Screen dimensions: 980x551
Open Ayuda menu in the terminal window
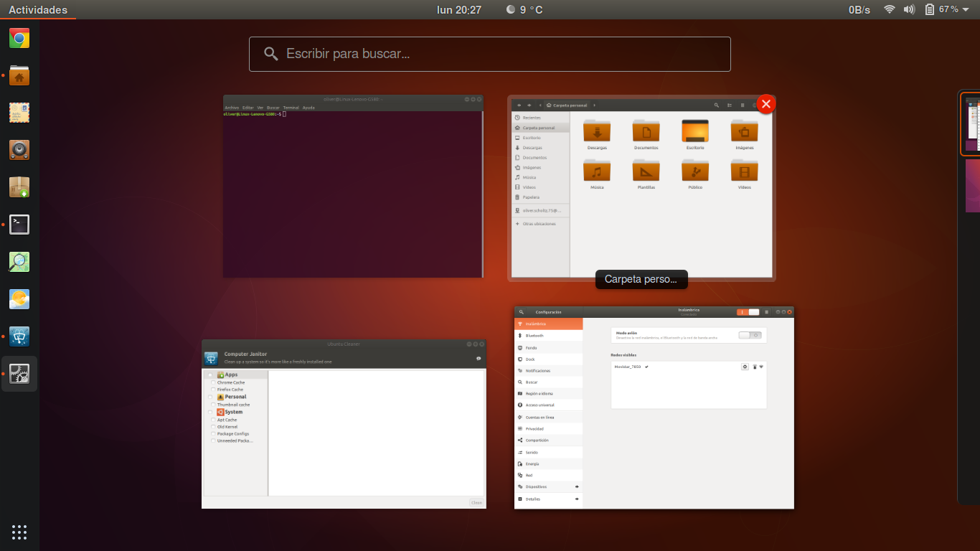(308, 108)
